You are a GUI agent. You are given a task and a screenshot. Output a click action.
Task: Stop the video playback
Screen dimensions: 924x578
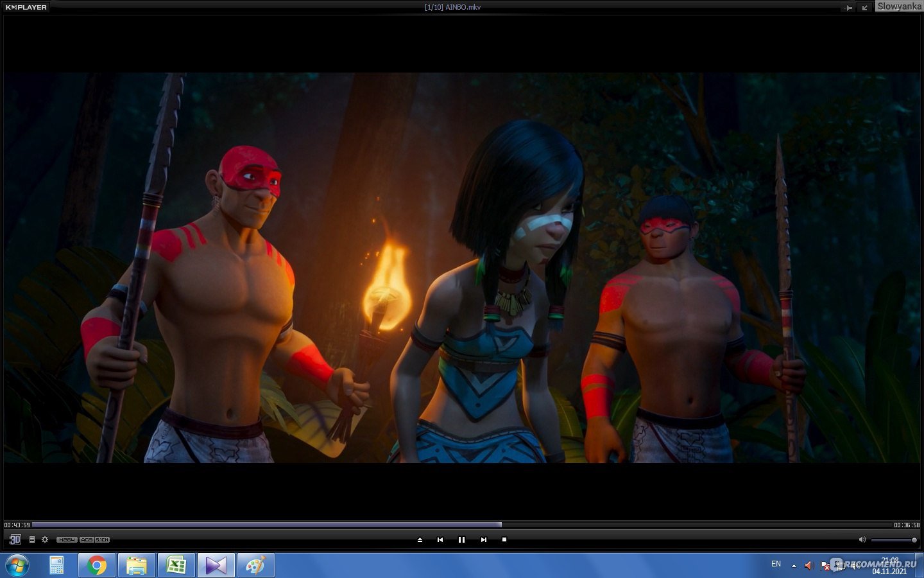coord(504,539)
